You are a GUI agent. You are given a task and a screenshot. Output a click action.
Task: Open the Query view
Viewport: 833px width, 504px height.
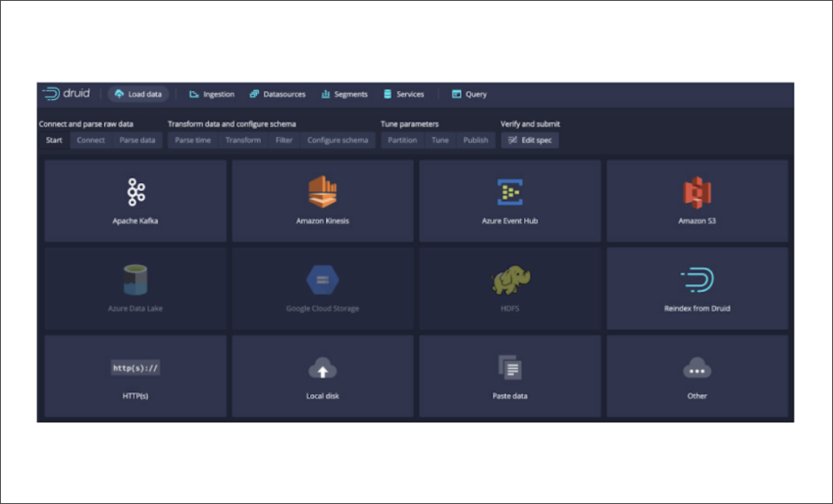(x=469, y=94)
